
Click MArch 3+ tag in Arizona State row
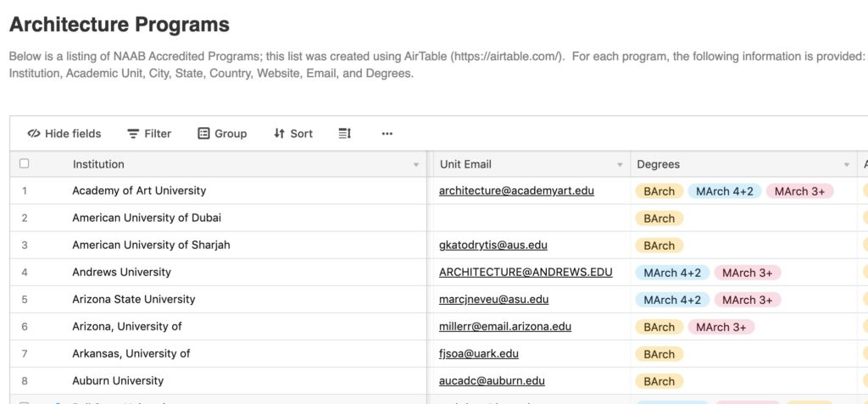pos(748,300)
